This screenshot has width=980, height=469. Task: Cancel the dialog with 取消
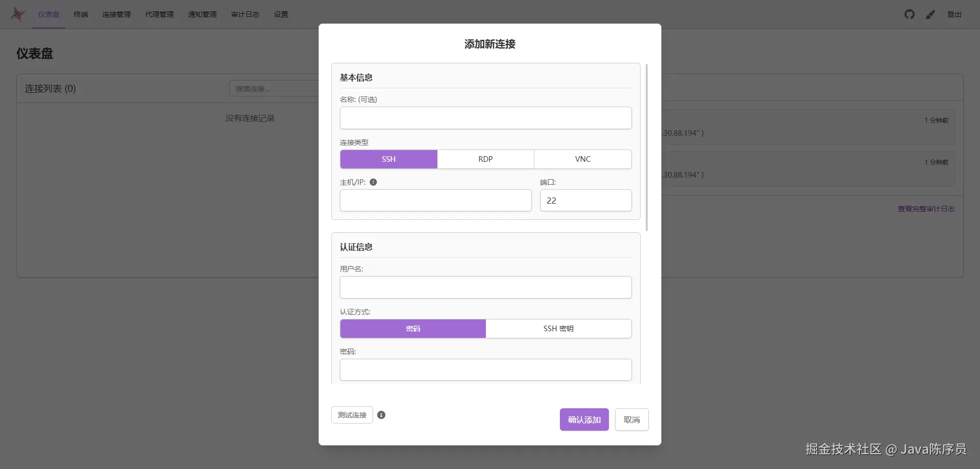coord(632,419)
